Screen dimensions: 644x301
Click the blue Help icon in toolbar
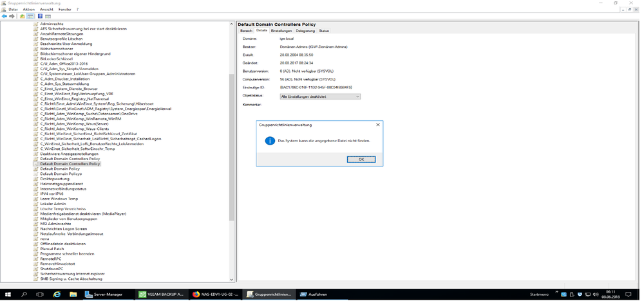coord(40,16)
